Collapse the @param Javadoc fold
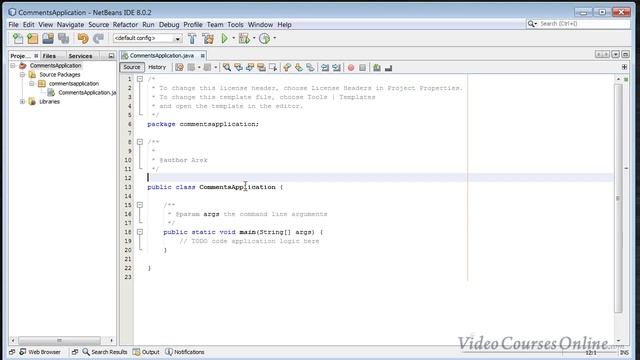This screenshot has width=640, height=360. tap(140, 205)
